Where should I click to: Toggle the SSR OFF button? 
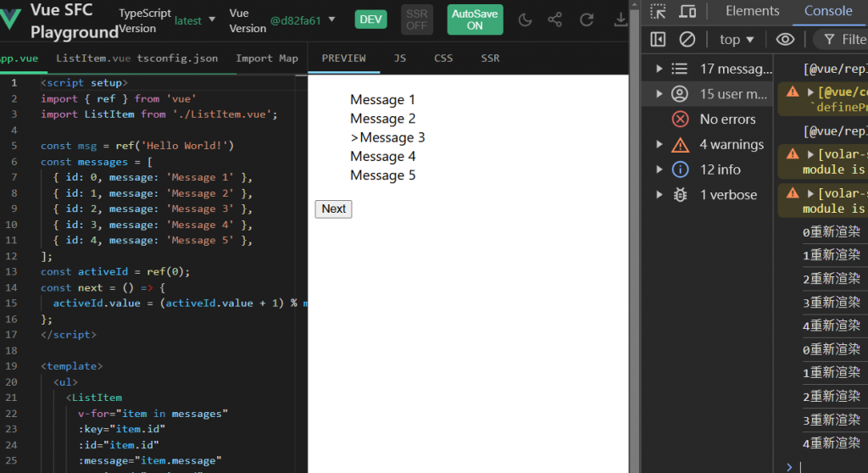pos(417,19)
